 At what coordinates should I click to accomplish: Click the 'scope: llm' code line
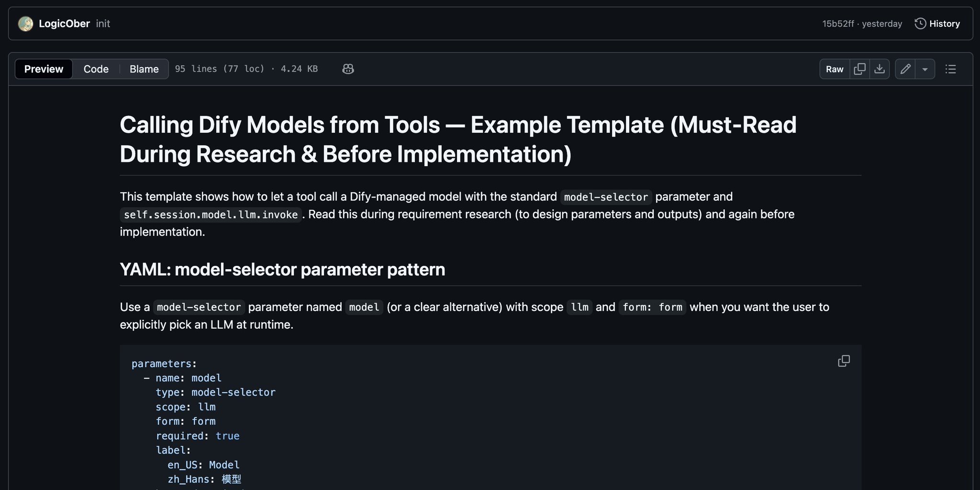pyautogui.click(x=186, y=407)
